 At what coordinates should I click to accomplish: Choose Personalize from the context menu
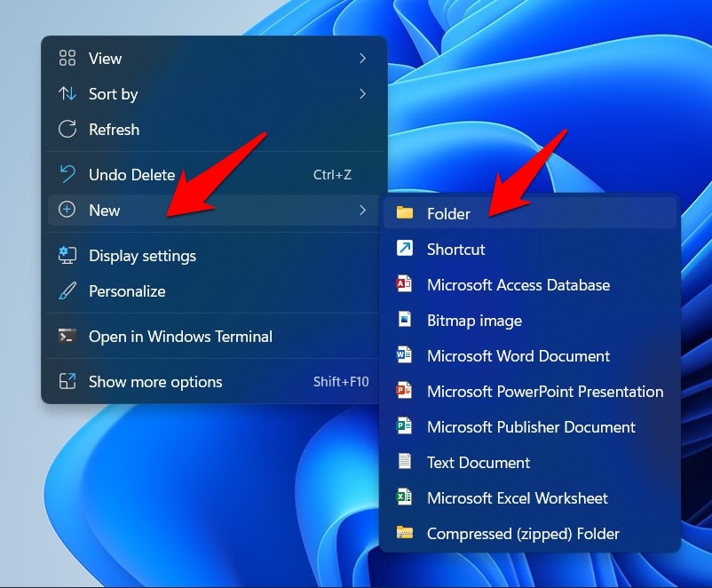127,291
